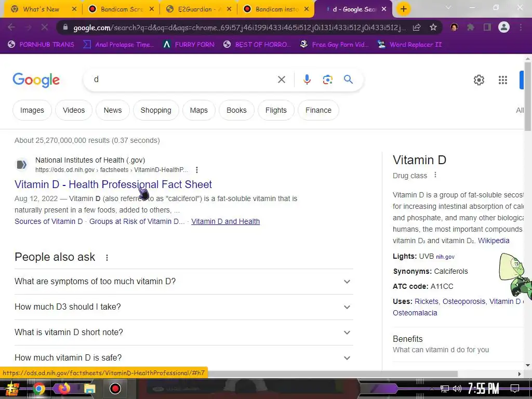Open Groups at Risk of Vitamin D sitelink
Viewport: 532px width, 399px height.
137,221
